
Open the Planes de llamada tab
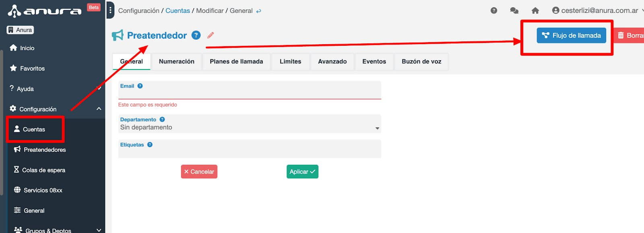tap(236, 61)
